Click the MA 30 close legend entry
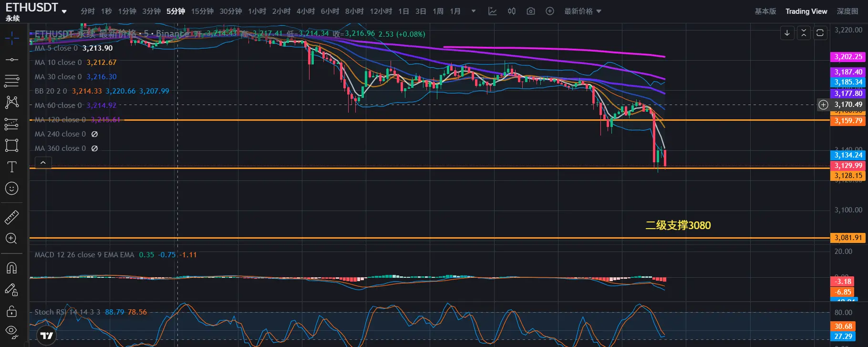Image resolution: width=868 pixels, height=347 pixels. coord(75,77)
